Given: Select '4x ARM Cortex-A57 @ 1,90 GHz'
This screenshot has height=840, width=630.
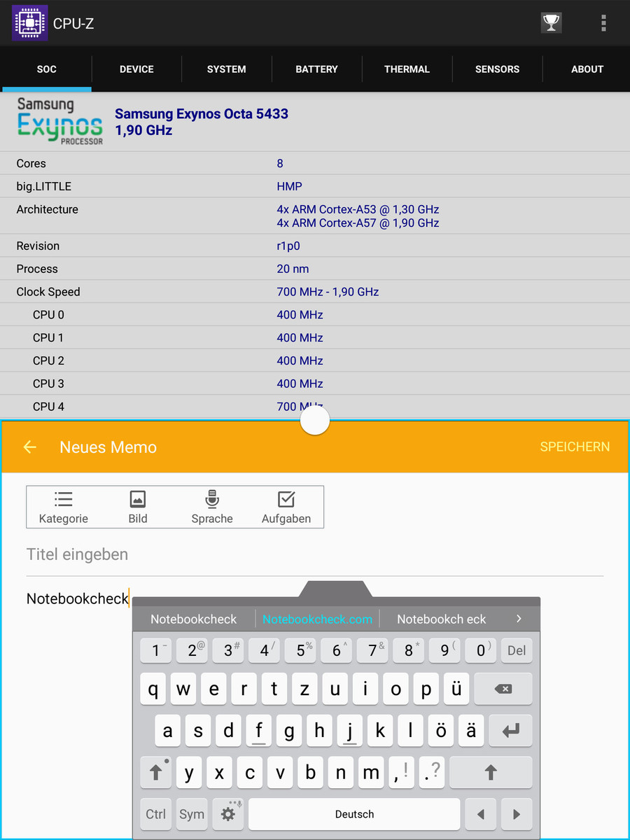Looking at the screenshot, I should point(358,223).
